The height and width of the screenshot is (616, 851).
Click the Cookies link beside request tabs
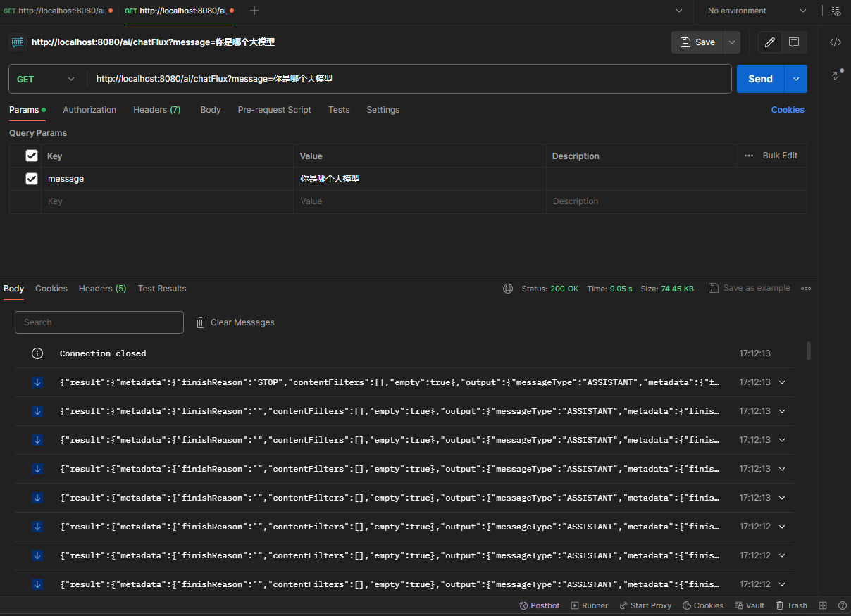(x=788, y=110)
